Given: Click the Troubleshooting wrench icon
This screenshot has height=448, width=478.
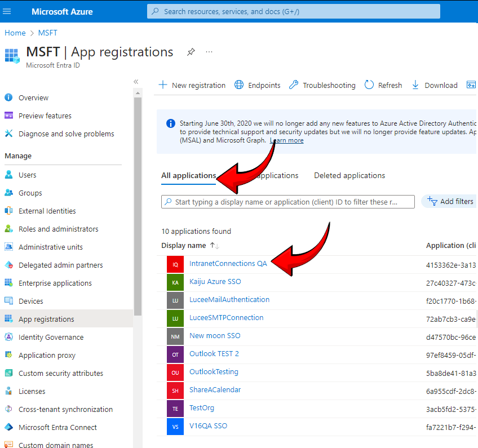Looking at the screenshot, I should coord(294,85).
